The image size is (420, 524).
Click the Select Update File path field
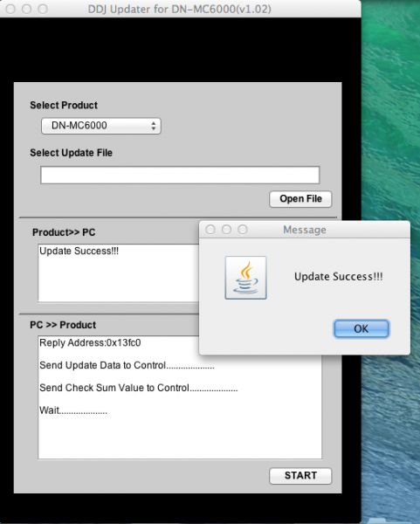coord(180,175)
